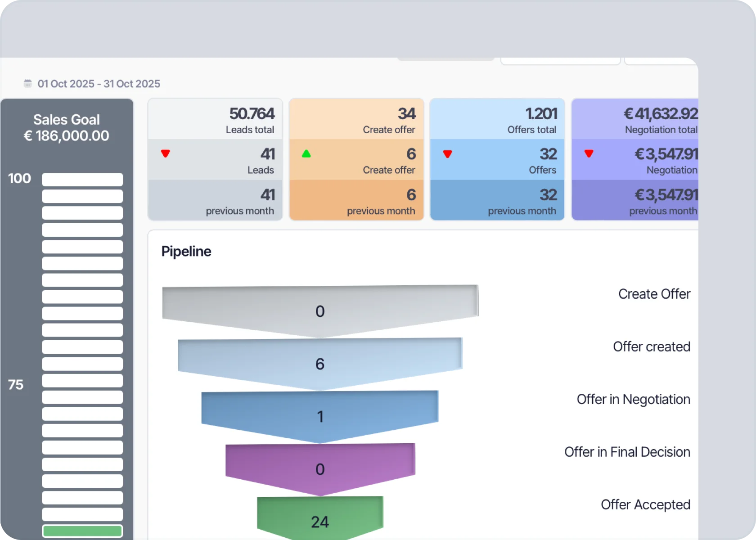Click the € 186,000.00 sales goal amount
This screenshot has width=756, height=540.
(x=67, y=136)
